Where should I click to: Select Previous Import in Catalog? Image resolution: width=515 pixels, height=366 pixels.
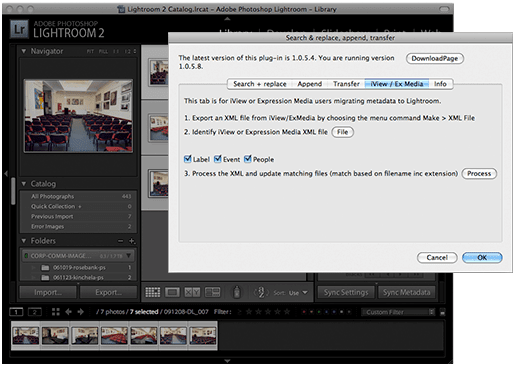[78, 216]
